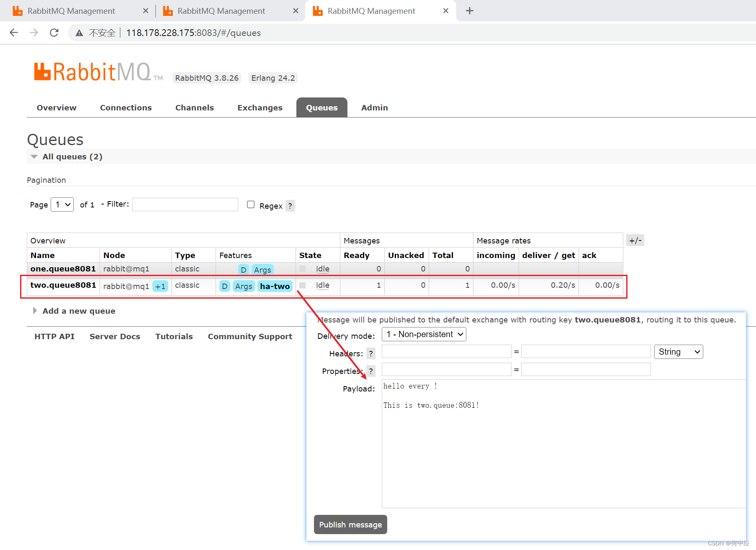This screenshot has height=550, width=756.
Task: Click the idle state of two.queue8081
Action: pyautogui.click(x=323, y=285)
